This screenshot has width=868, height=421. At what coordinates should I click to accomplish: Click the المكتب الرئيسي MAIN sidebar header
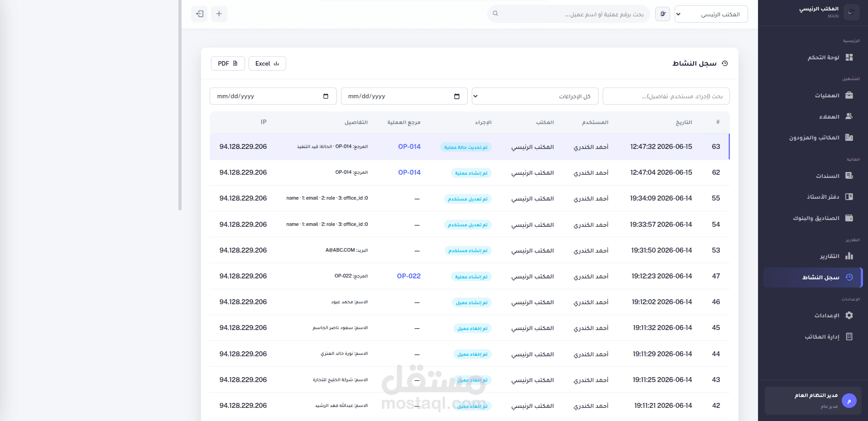click(x=813, y=12)
